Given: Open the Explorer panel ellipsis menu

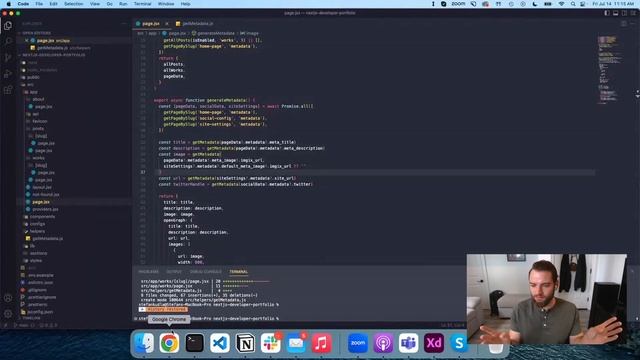Looking at the screenshot, I should 124,24.
